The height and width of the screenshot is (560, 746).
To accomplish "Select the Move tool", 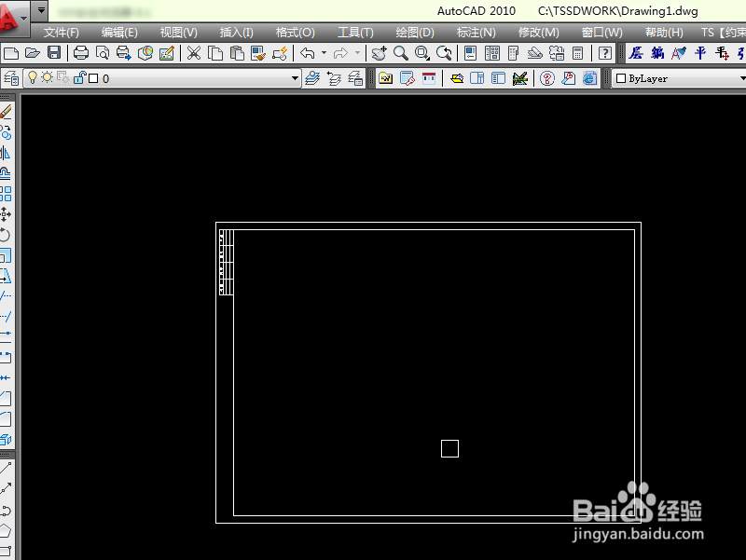I will (6, 214).
